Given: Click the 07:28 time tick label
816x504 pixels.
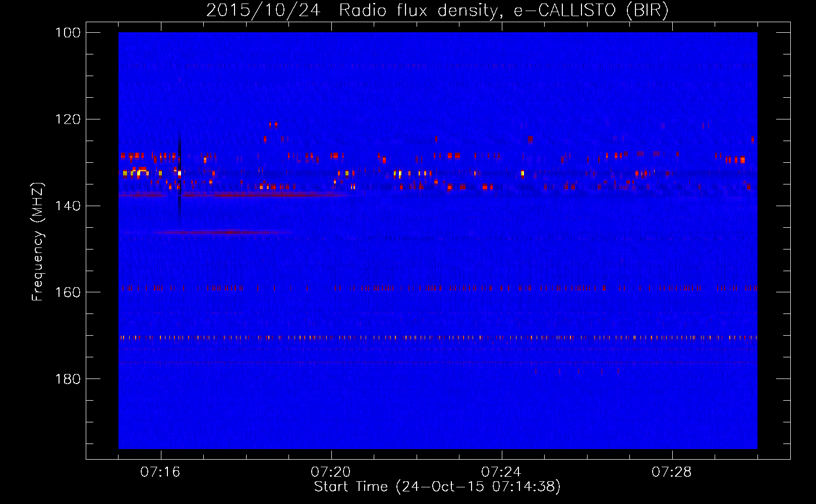Looking at the screenshot, I should point(672,472).
